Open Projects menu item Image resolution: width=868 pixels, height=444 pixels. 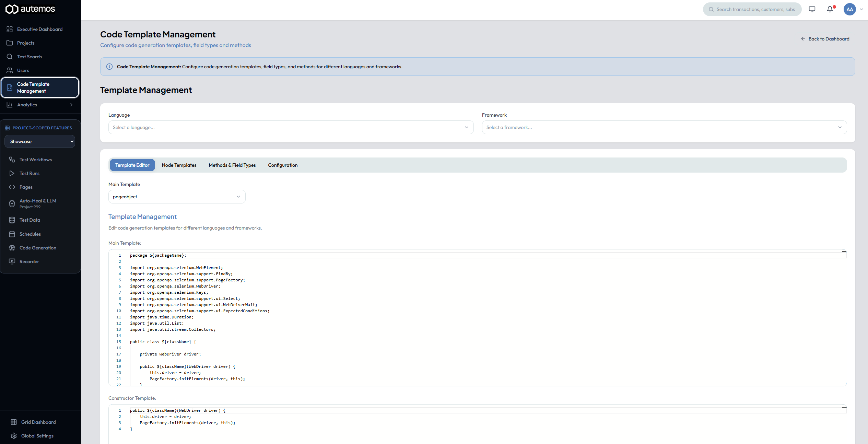click(40, 43)
